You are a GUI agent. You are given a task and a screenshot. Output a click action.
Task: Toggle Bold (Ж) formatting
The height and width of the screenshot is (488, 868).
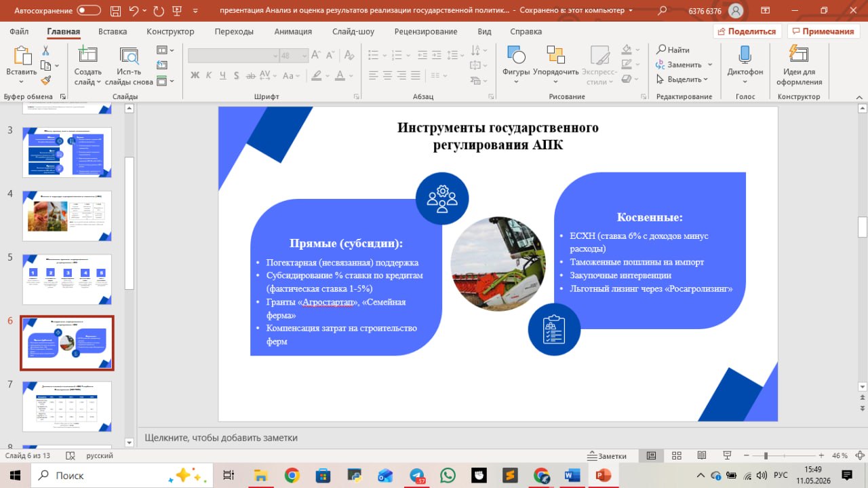click(x=195, y=75)
